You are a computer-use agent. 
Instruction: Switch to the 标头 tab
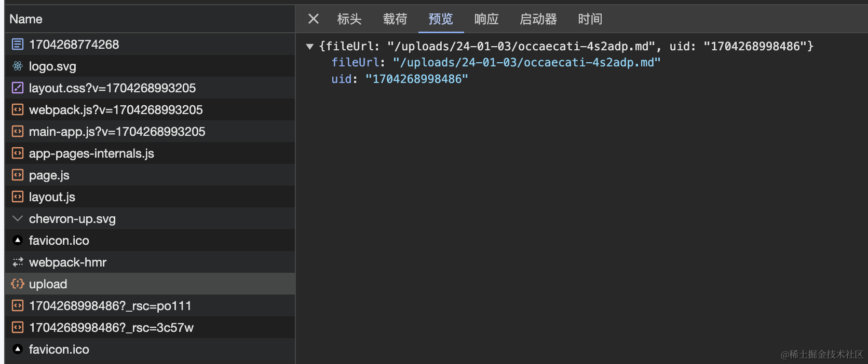tap(349, 19)
